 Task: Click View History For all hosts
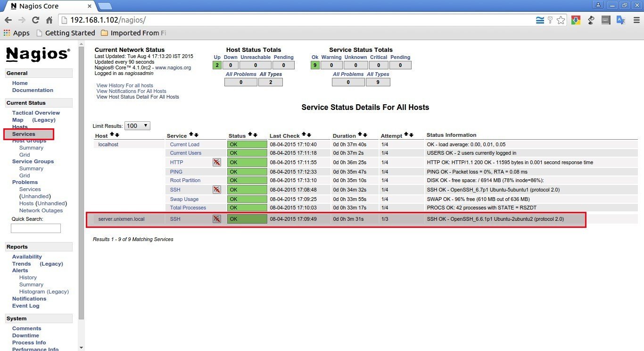(x=124, y=85)
